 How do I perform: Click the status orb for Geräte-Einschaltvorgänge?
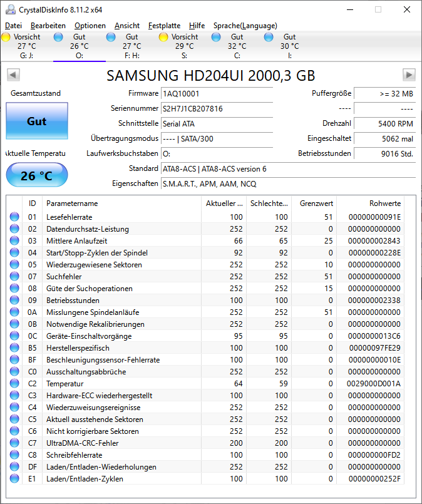(x=14, y=336)
